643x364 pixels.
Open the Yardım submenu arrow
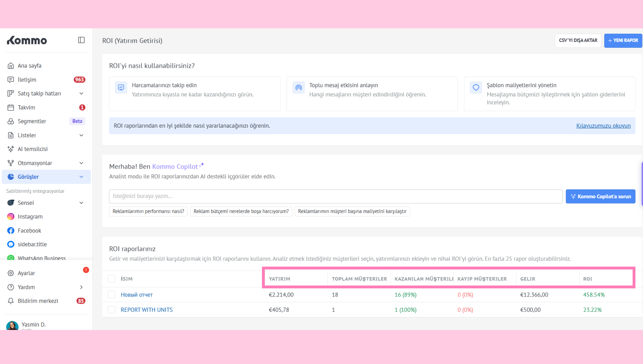point(81,287)
